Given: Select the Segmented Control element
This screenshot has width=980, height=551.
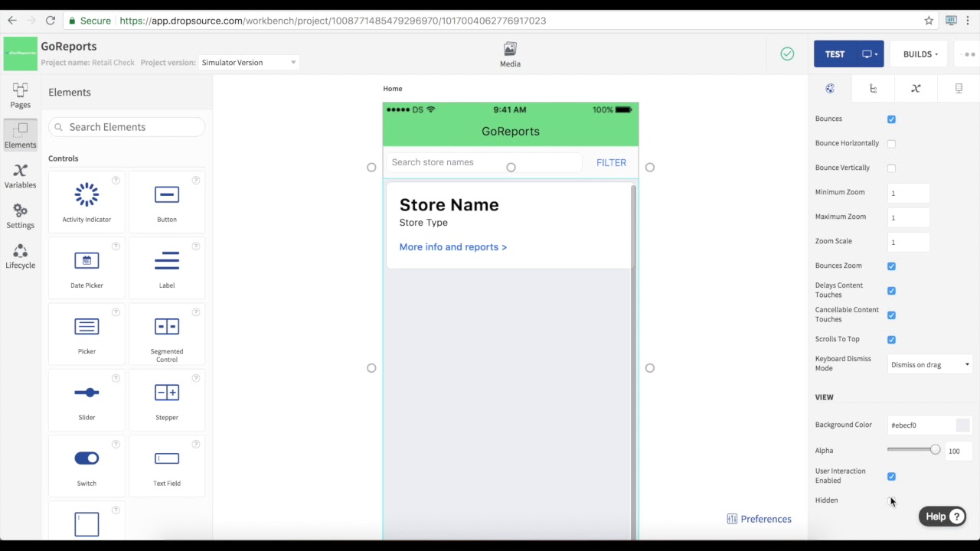Looking at the screenshot, I should click(x=167, y=334).
